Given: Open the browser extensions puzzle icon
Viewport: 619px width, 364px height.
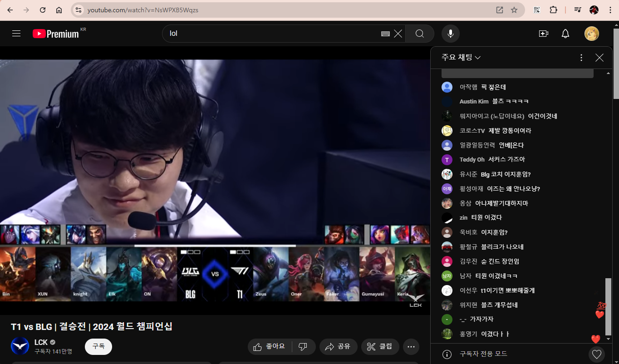Looking at the screenshot, I should tap(553, 10).
